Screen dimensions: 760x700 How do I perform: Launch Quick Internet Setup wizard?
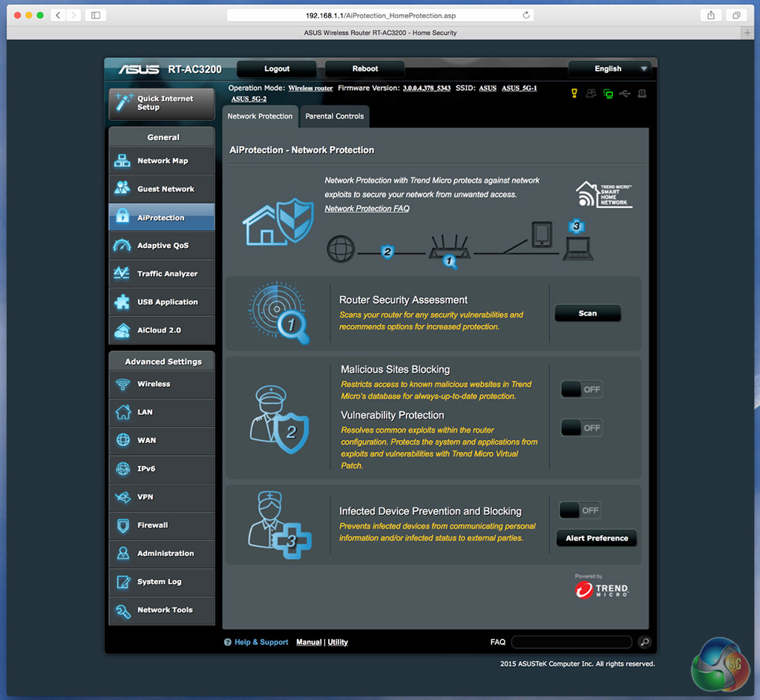tap(162, 103)
